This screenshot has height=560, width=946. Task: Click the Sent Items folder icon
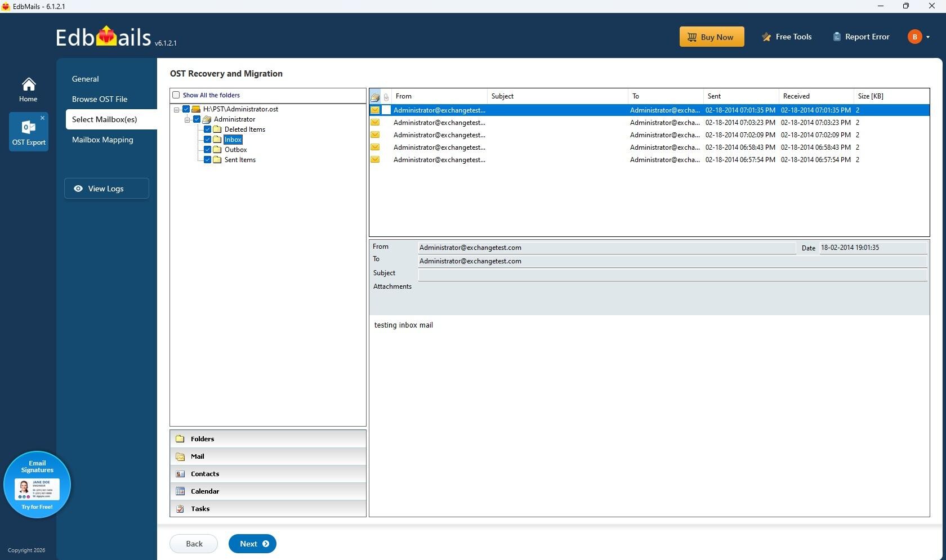click(217, 160)
